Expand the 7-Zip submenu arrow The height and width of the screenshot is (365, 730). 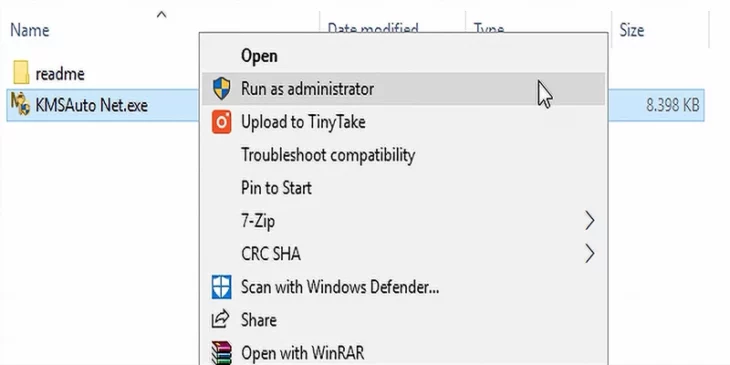pyautogui.click(x=590, y=221)
